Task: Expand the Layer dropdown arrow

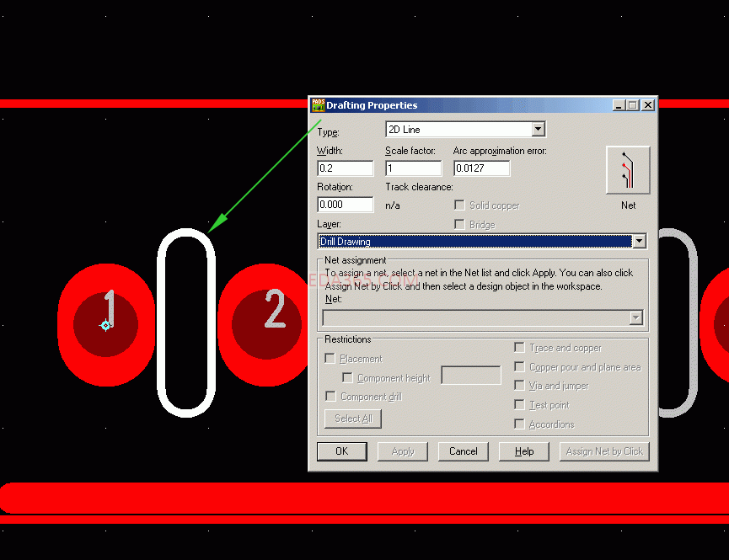Action: [640, 241]
